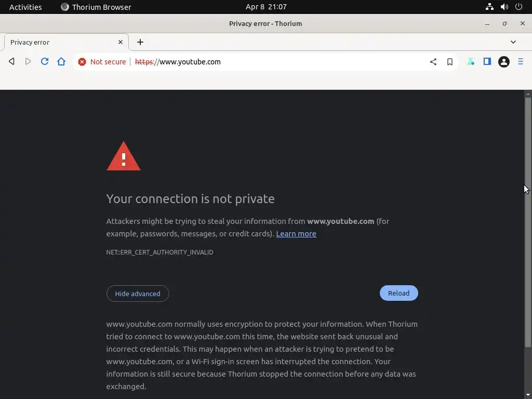Image resolution: width=532 pixels, height=399 pixels.
Task: Expand the tab search dropdown
Action: click(x=513, y=42)
